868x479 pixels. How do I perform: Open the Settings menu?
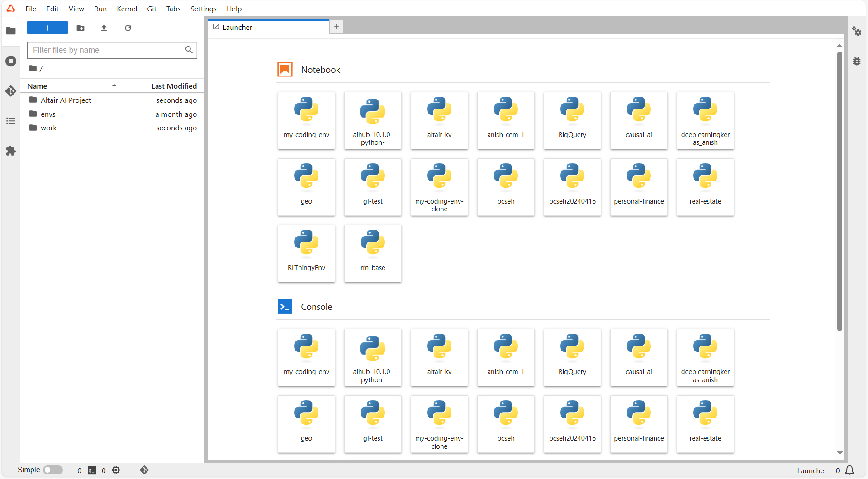click(203, 9)
